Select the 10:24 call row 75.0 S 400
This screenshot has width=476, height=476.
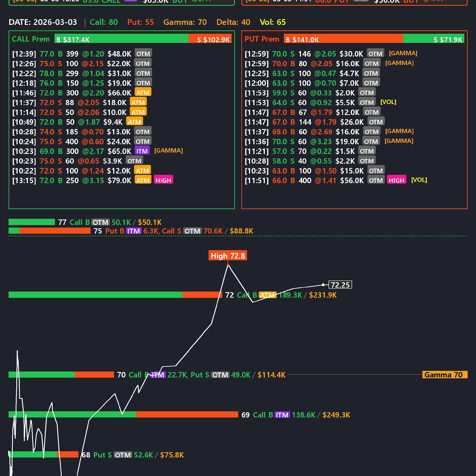[x=82, y=141]
